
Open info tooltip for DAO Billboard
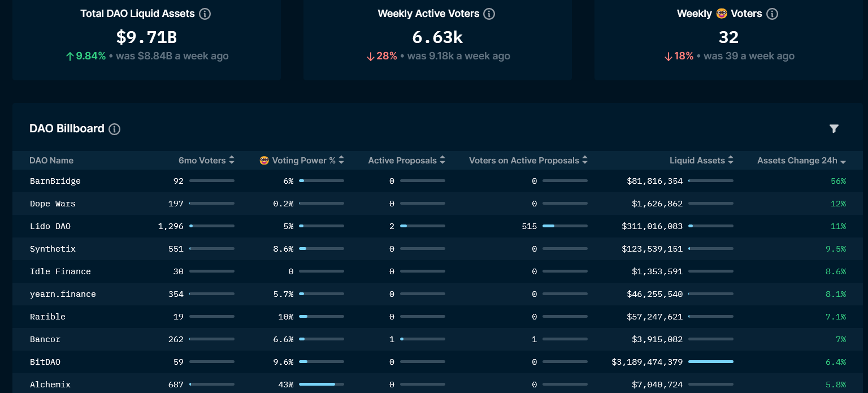[x=114, y=129]
